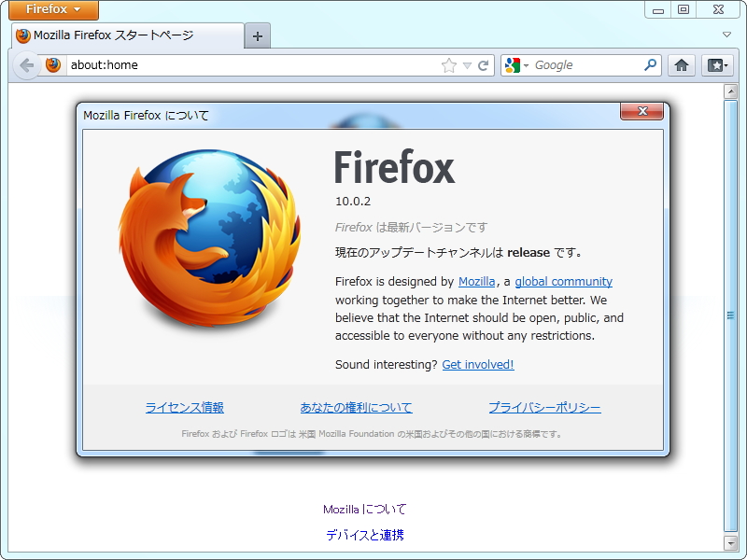747x560 pixels.
Task: Select the Mozilla Firefox スタートページ tab
Action: tap(121, 35)
